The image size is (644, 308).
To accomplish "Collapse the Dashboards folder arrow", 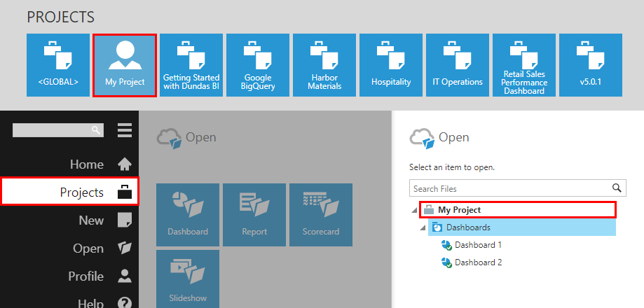I will coord(423,227).
